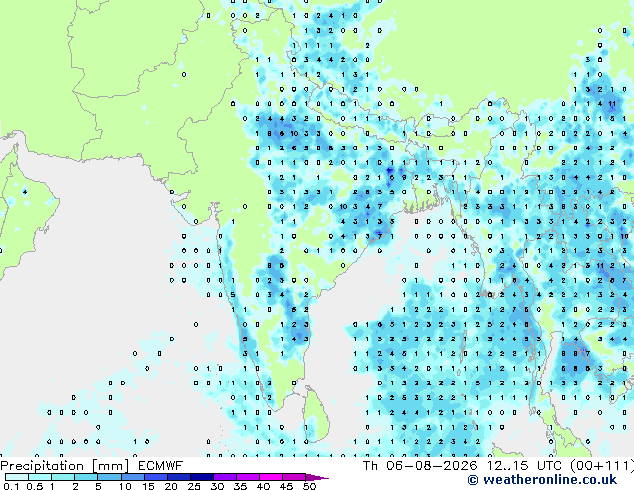Click the 45–50 mm legend color swatch
Image resolution: width=634 pixels, height=490 pixels.
[x=294, y=477]
